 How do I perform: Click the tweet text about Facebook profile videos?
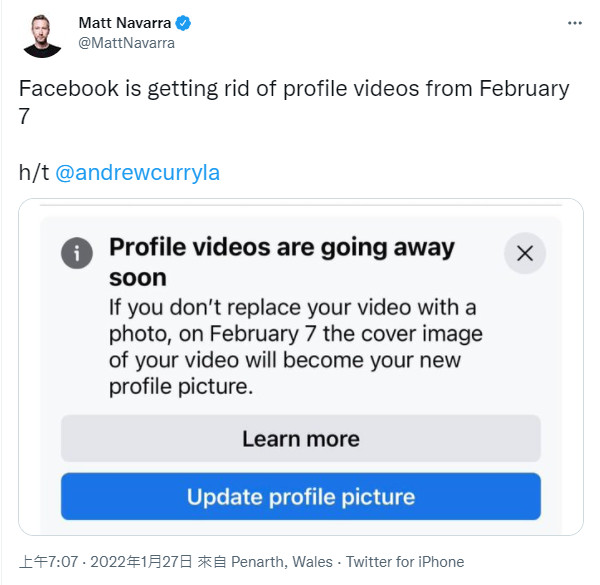click(x=294, y=102)
